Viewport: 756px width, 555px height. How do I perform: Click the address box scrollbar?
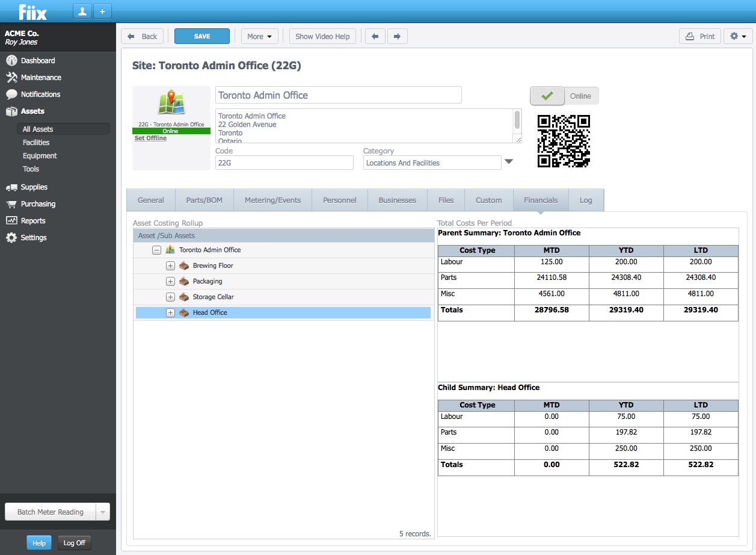point(517,120)
